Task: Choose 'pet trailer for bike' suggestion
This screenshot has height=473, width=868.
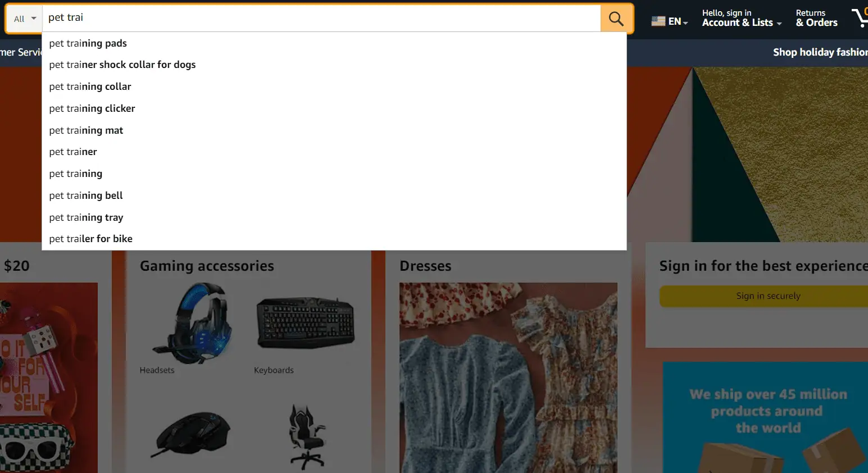Action: click(x=91, y=239)
